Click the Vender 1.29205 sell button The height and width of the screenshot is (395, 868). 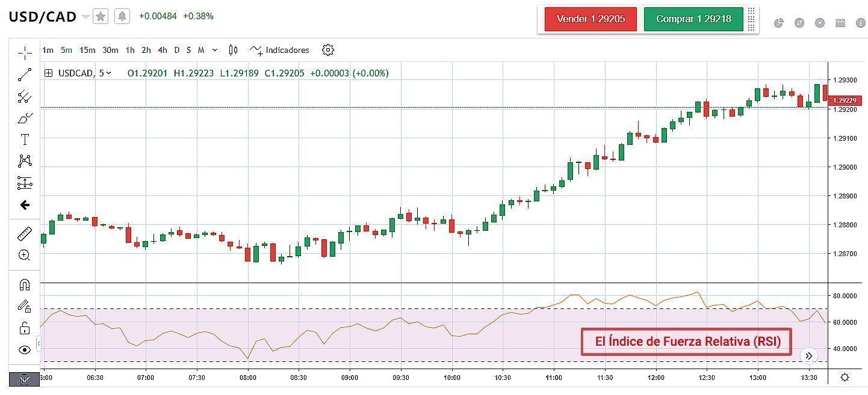pos(590,19)
